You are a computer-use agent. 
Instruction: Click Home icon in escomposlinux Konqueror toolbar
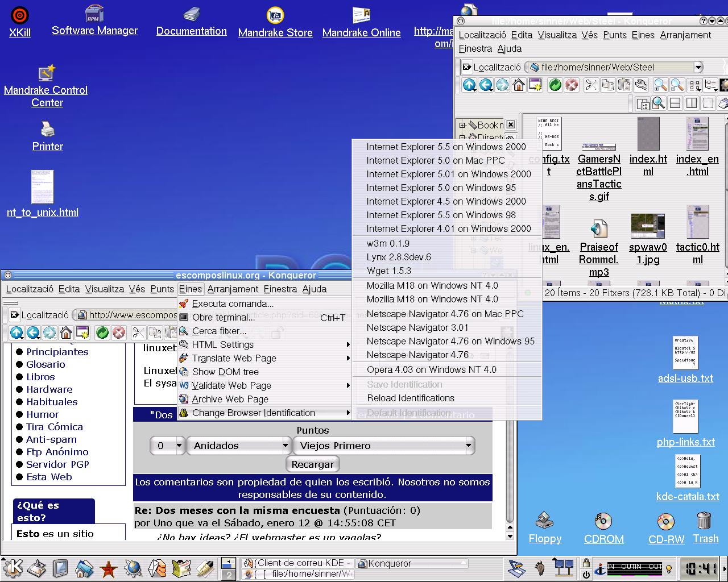pyautogui.click(x=66, y=332)
